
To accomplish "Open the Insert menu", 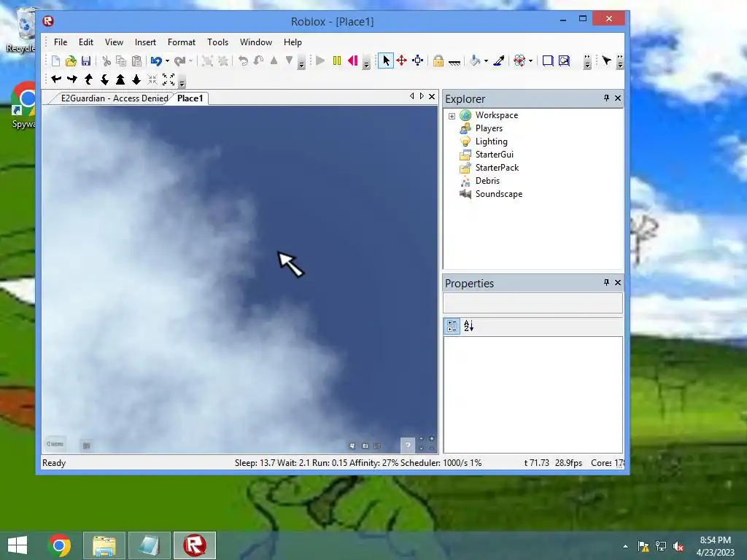I will tap(145, 42).
